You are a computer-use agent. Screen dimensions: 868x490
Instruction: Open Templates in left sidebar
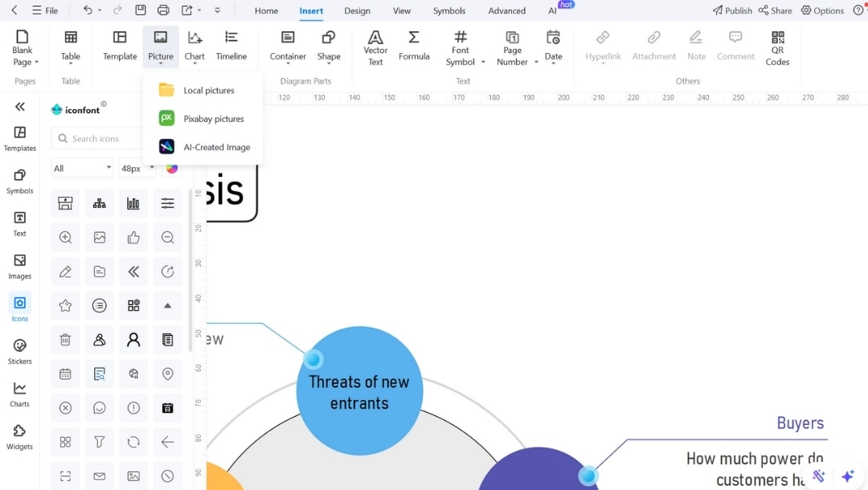pyautogui.click(x=20, y=138)
